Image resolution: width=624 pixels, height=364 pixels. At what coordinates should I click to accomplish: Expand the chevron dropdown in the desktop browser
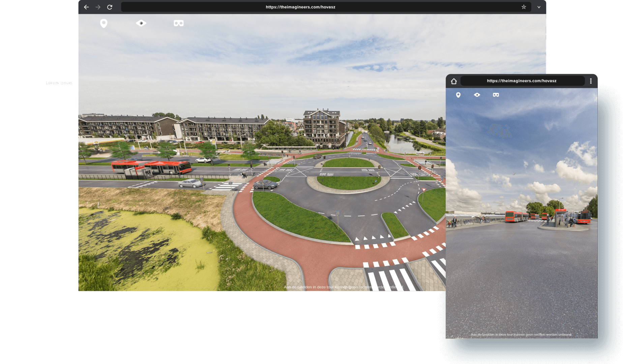click(539, 7)
